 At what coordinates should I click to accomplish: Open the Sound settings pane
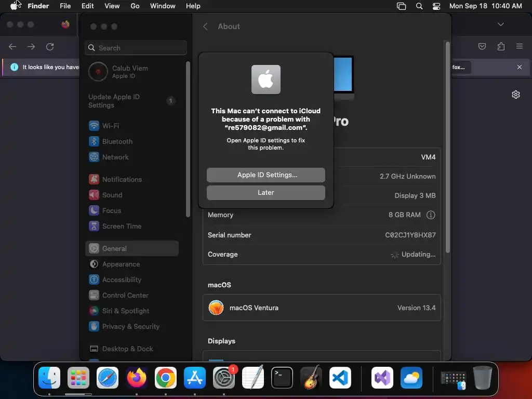tap(131, 195)
